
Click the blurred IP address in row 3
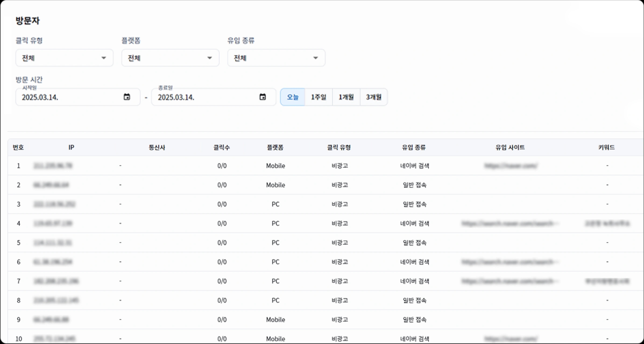[54, 204]
